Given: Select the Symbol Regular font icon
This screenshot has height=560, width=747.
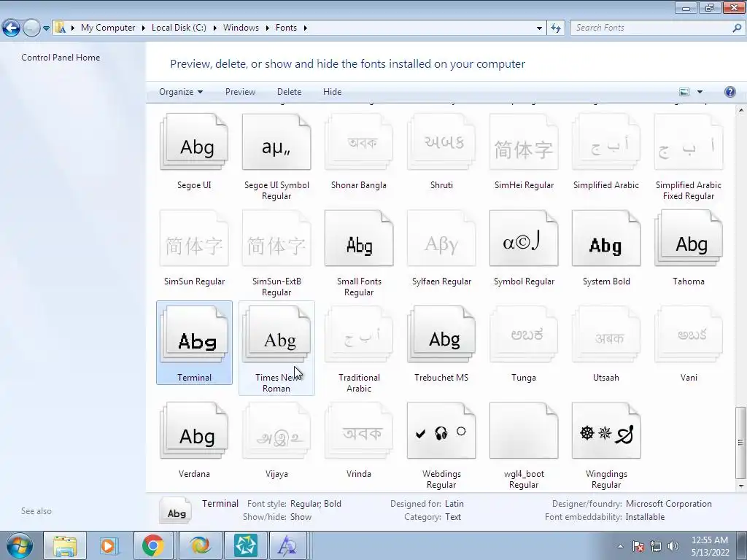Looking at the screenshot, I should pos(524,238).
